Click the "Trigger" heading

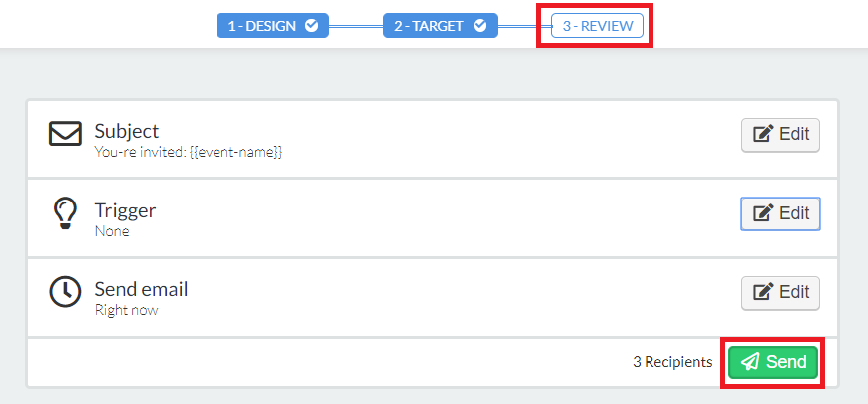click(x=125, y=210)
